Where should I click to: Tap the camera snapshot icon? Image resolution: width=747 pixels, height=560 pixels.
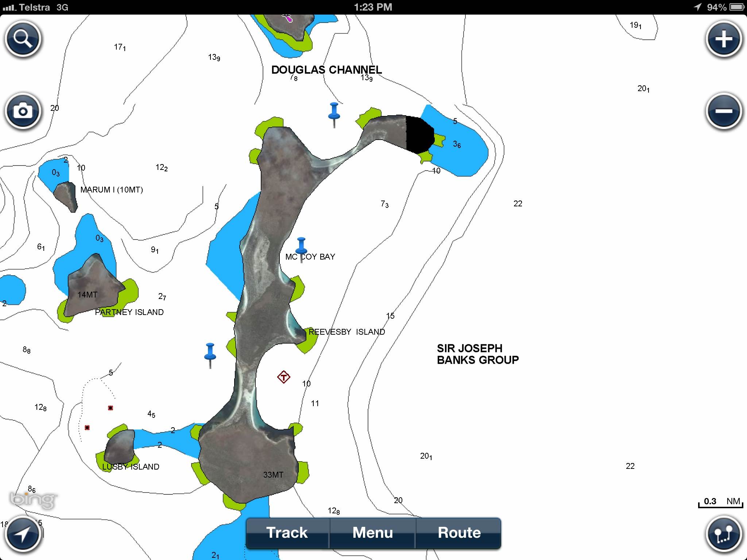tap(23, 111)
